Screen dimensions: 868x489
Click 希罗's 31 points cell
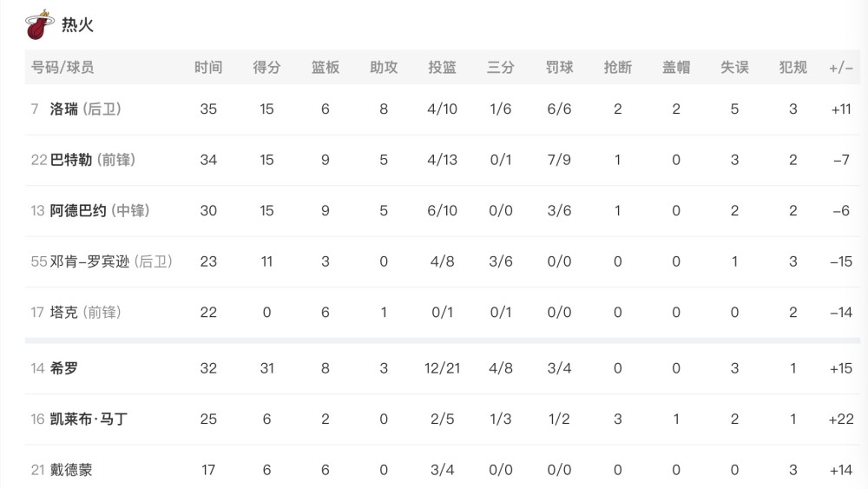266,368
